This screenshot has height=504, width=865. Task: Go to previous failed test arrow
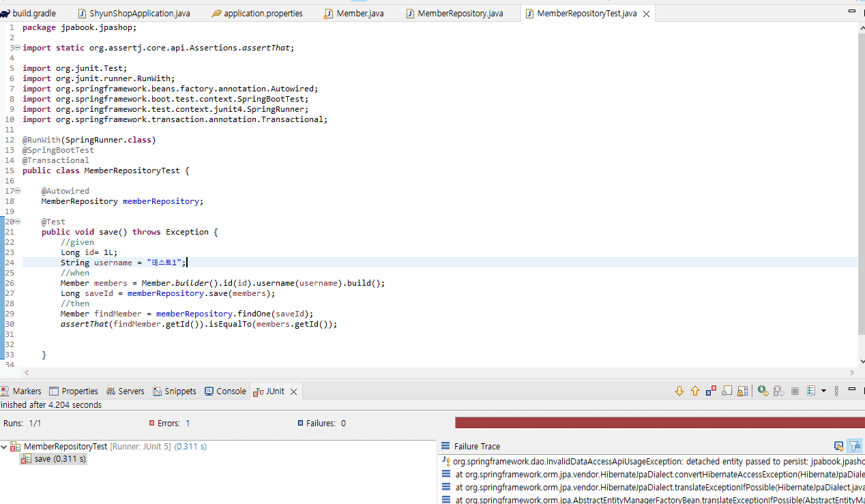pyautogui.click(x=695, y=391)
